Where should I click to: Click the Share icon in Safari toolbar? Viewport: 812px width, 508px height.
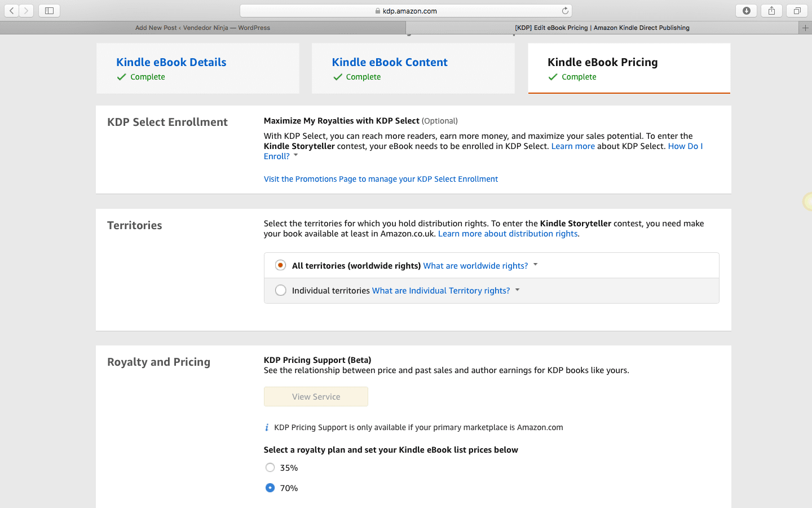coord(771,11)
